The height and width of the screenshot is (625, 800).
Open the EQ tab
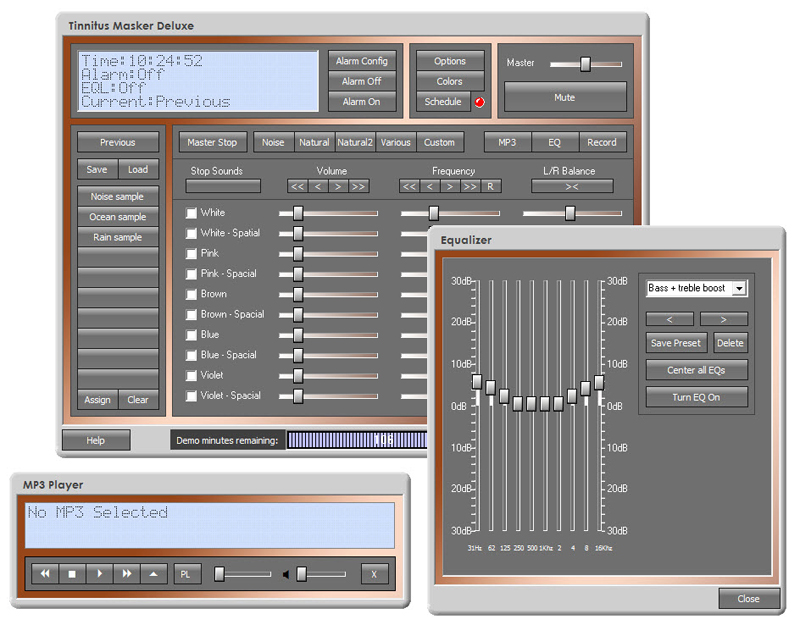[555, 142]
